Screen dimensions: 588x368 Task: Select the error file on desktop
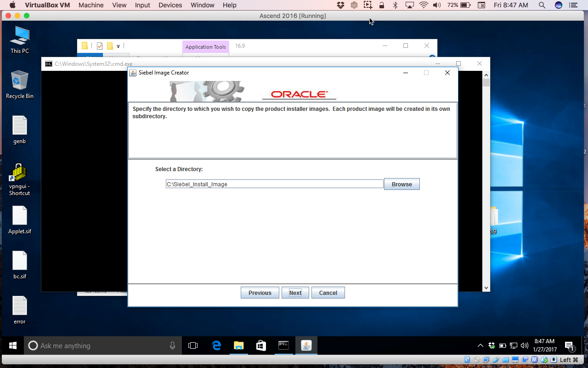20,310
